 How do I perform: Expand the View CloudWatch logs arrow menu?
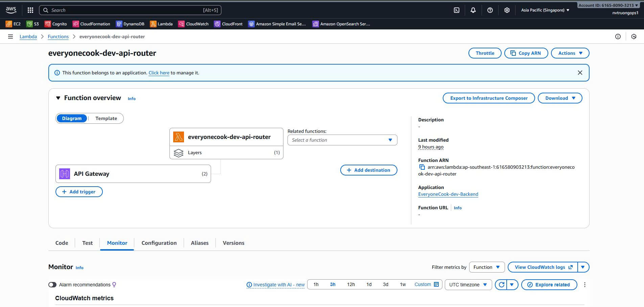[x=583, y=267]
